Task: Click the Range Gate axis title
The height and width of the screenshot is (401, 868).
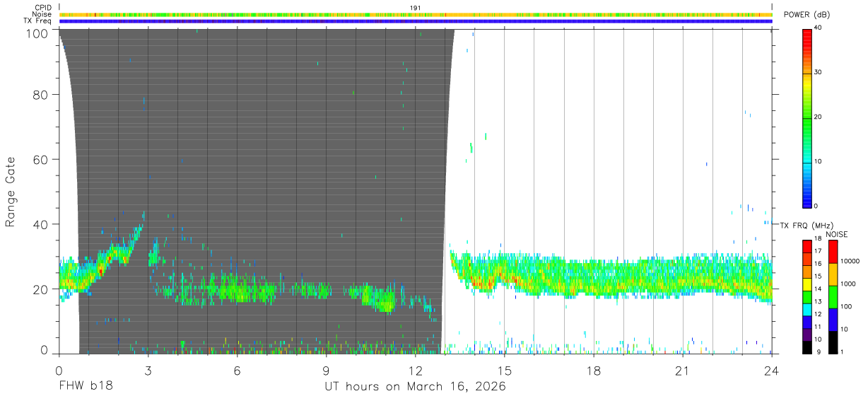Action: (11, 192)
